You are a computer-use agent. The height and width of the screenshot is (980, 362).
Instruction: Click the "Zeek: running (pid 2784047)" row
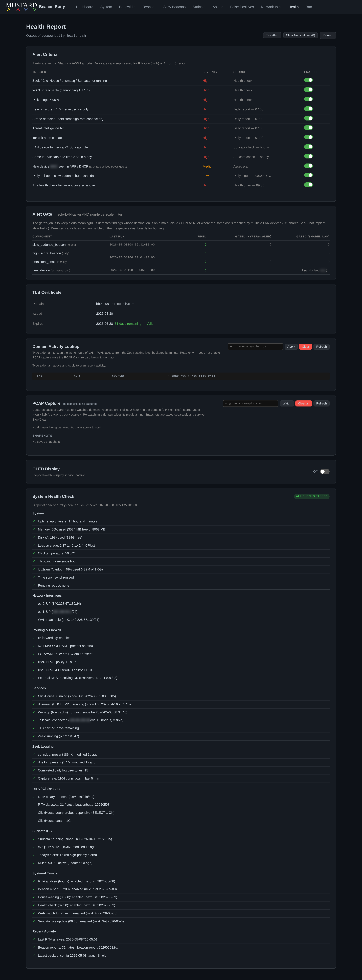click(x=181, y=736)
